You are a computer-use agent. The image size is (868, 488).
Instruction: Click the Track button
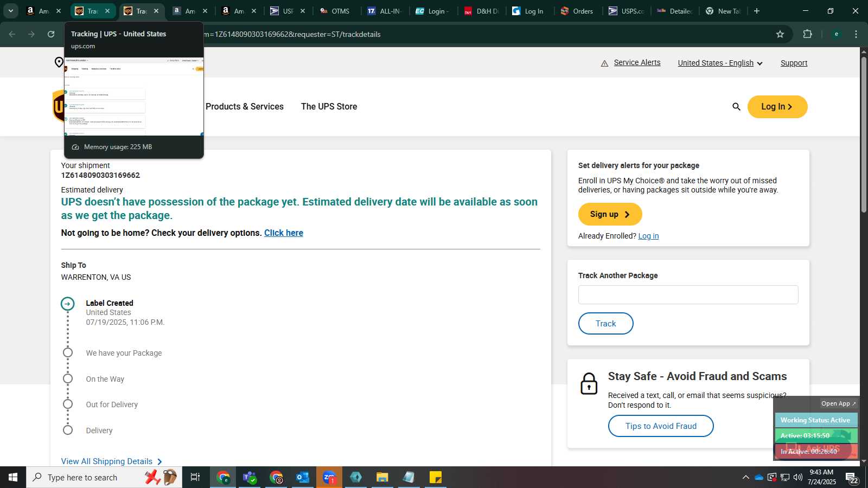click(x=606, y=324)
